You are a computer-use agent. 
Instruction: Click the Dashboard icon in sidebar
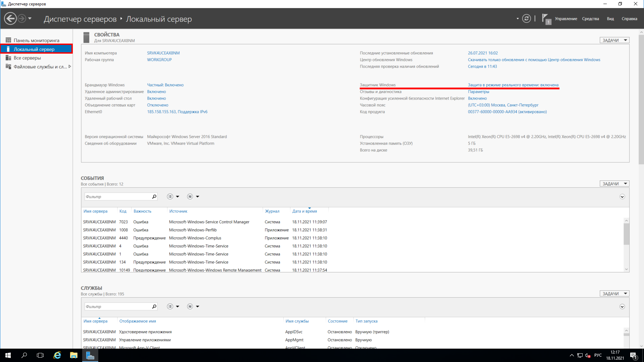tap(8, 40)
